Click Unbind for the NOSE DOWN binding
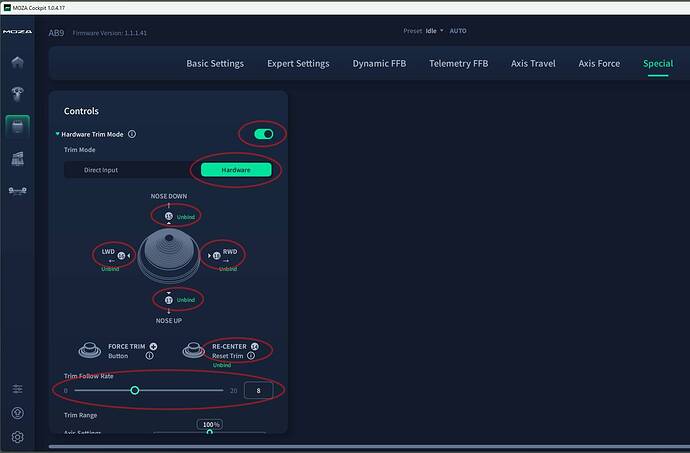This screenshot has width=690, height=453. pos(186,217)
